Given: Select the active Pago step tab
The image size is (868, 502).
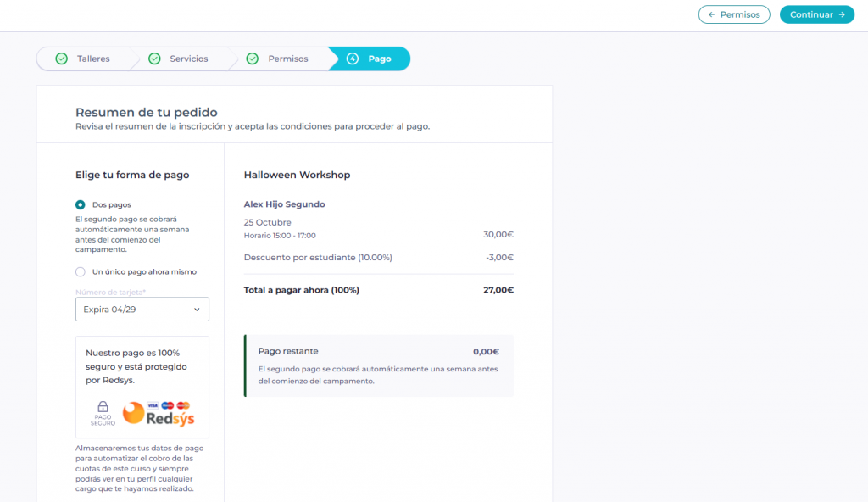Looking at the screenshot, I should [379, 59].
